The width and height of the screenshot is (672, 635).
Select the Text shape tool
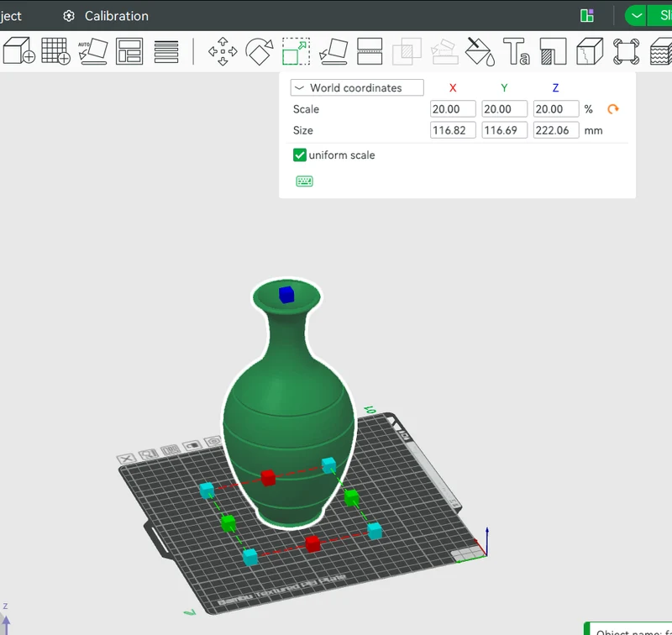pos(516,51)
